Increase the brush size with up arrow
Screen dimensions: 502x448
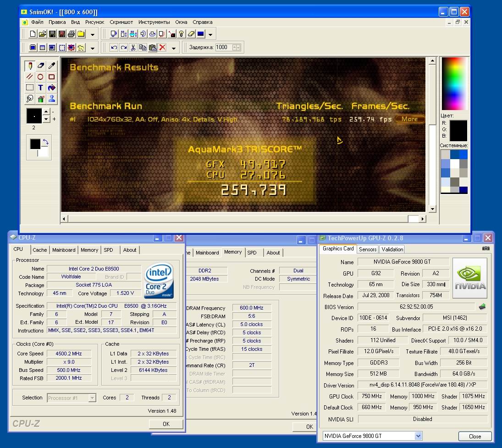pos(46,112)
